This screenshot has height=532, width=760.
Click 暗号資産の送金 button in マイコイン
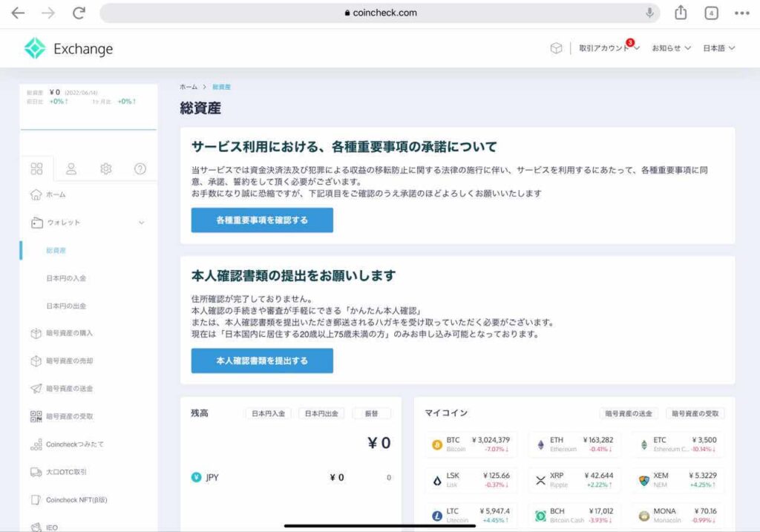[x=629, y=413]
